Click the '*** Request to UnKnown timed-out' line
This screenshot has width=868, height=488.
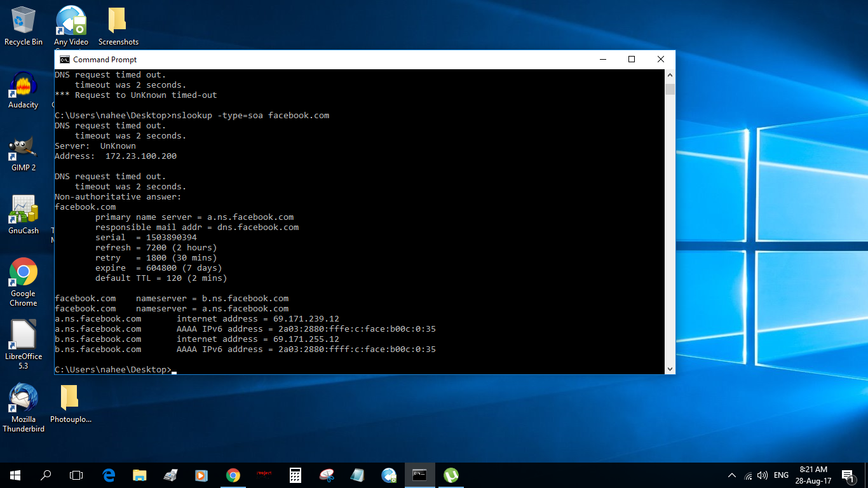click(136, 95)
